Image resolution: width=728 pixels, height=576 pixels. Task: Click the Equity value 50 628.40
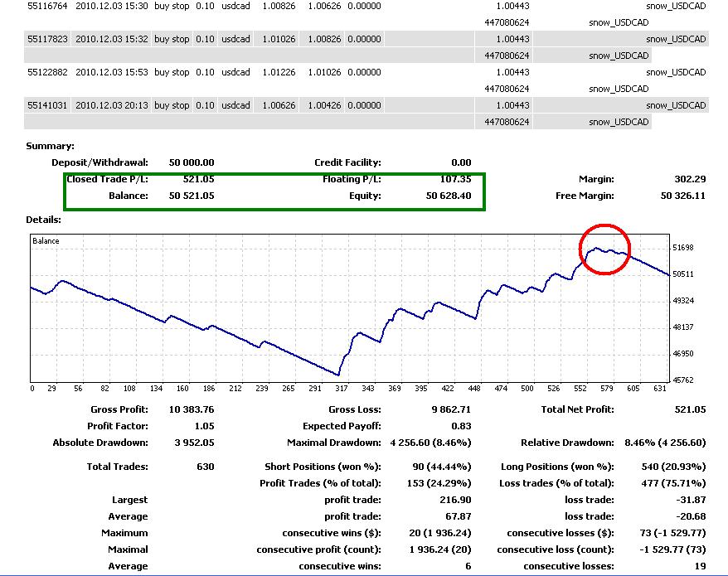click(x=449, y=196)
